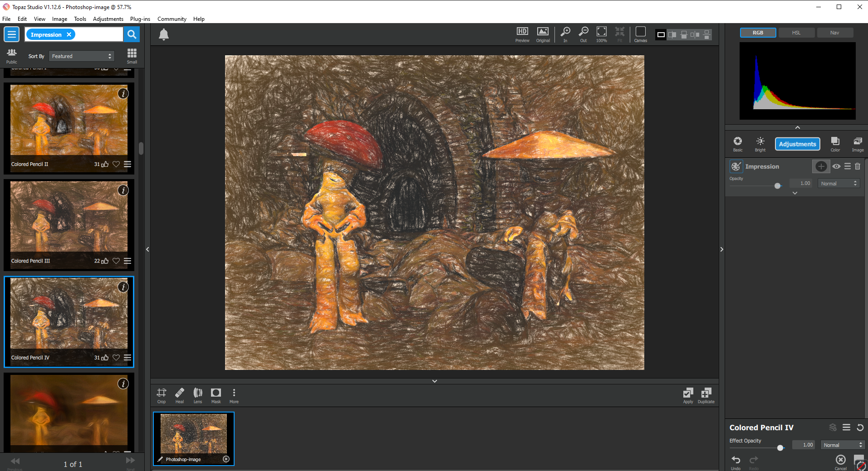Switch the thumbnail grid size to Small

[x=132, y=56]
